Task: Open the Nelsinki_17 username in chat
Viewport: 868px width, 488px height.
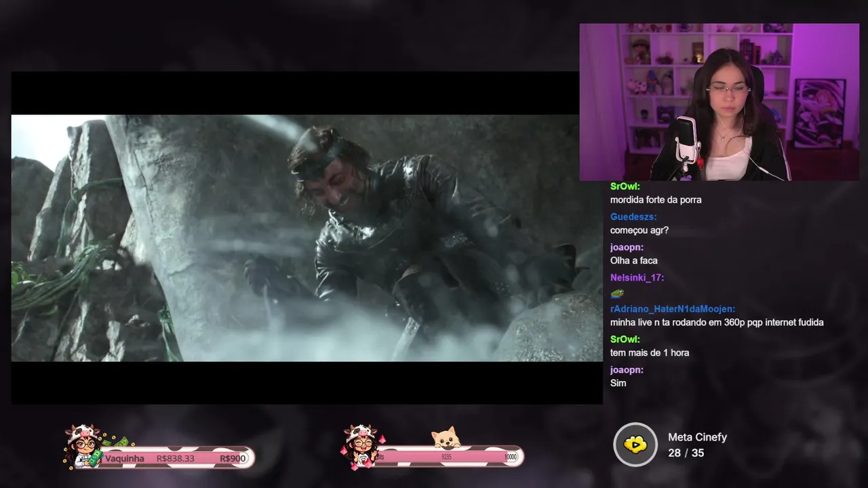Action: [x=637, y=278]
